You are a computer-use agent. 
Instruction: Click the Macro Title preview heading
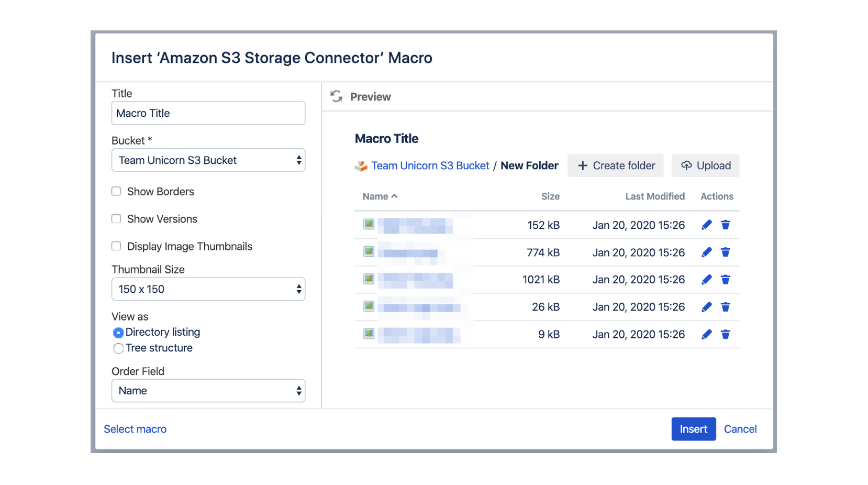click(x=386, y=139)
